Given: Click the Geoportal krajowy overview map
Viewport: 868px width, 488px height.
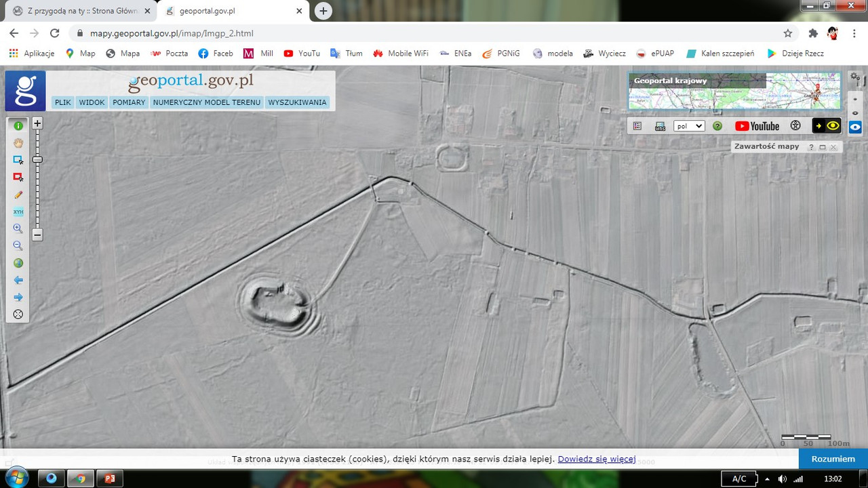Looking at the screenshot, I should click(x=734, y=91).
